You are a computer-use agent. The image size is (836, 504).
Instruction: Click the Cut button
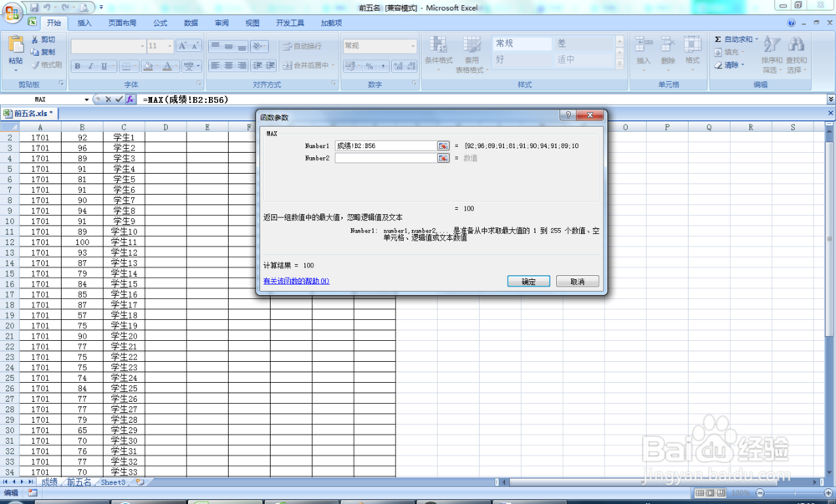[43, 39]
